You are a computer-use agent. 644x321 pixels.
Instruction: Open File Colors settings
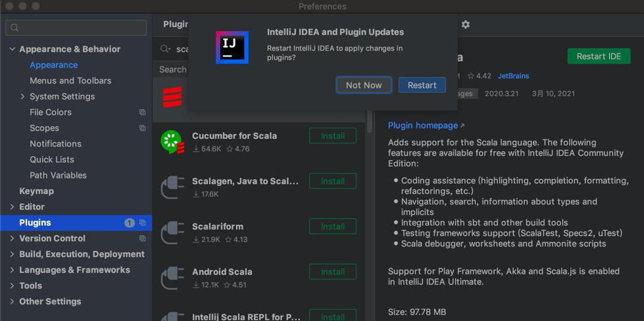tap(50, 112)
